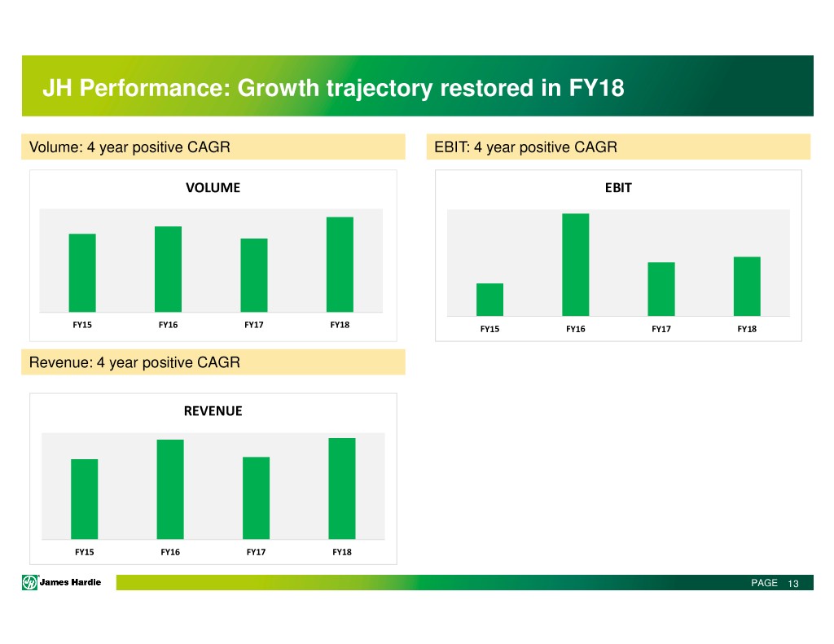
Task: Select the 'Revenue: 4 year positive CAGR' banner
Action: point(213,362)
